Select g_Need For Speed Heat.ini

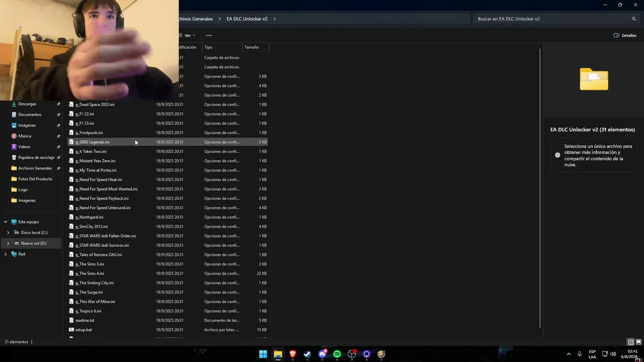pos(168,179)
